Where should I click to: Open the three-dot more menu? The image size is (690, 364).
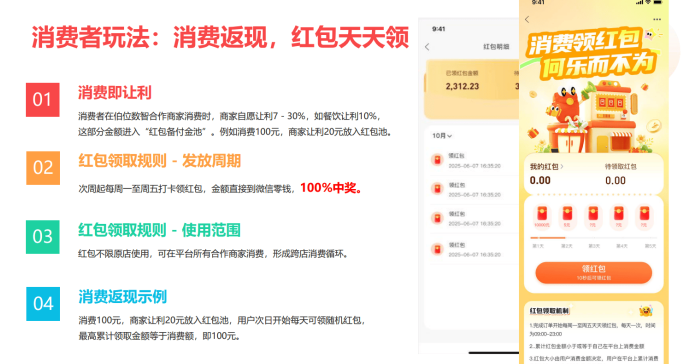(657, 19)
